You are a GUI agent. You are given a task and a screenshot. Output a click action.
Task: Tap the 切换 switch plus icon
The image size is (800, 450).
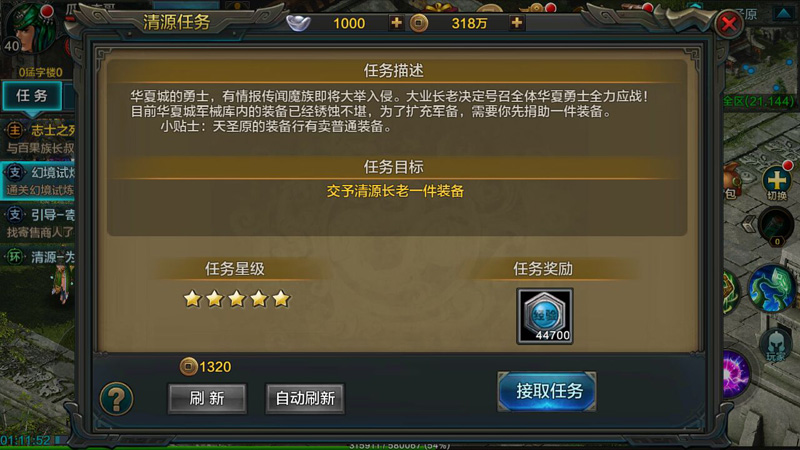tap(777, 182)
